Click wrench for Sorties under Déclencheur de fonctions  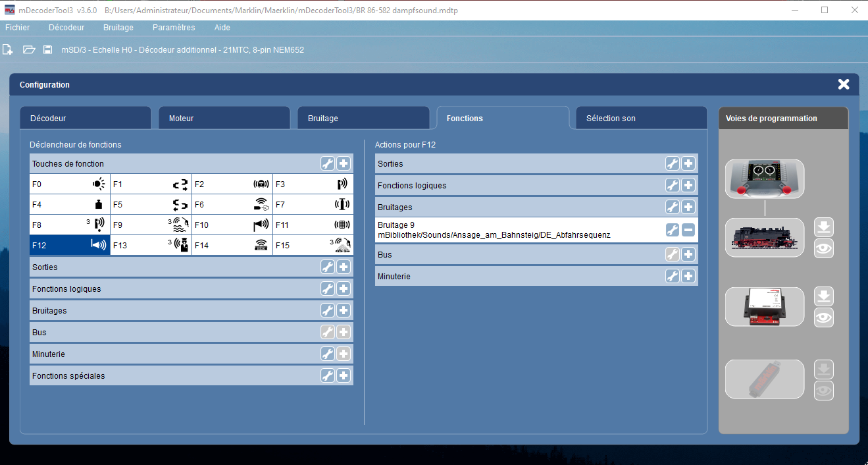pyautogui.click(x=328, y=267)
